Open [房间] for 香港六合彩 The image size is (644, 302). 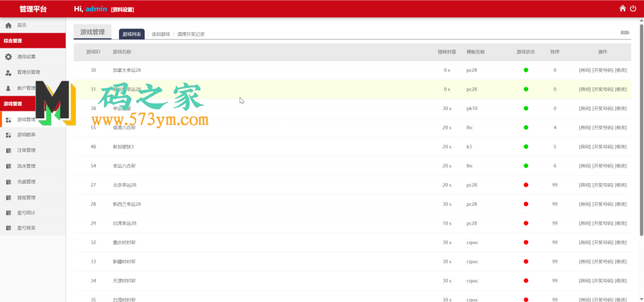(x=584, y=128)
